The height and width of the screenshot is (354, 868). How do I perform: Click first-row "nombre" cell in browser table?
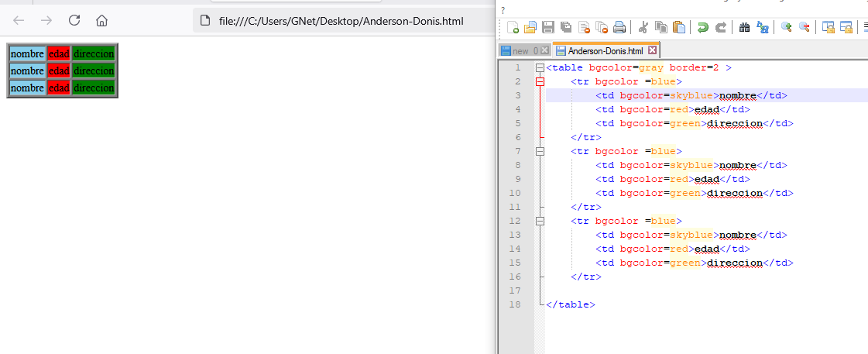click(27, 53)
